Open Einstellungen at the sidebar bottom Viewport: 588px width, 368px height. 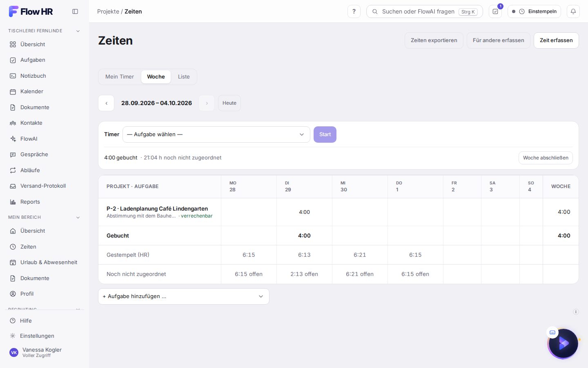click(x=44, y=336)
